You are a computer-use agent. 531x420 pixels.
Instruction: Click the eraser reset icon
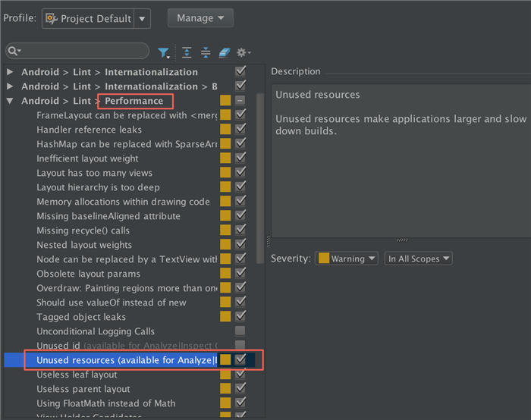tap(224, 52)
